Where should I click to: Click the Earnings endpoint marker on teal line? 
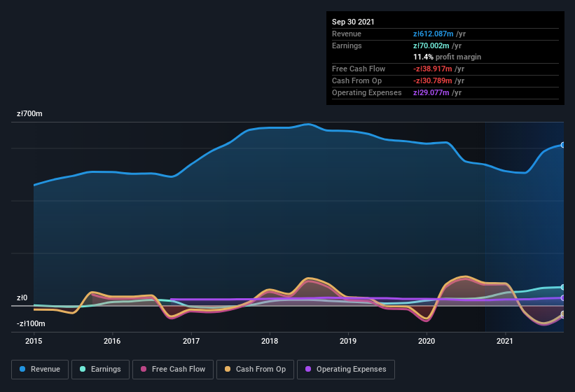click(x=563, y=287)
